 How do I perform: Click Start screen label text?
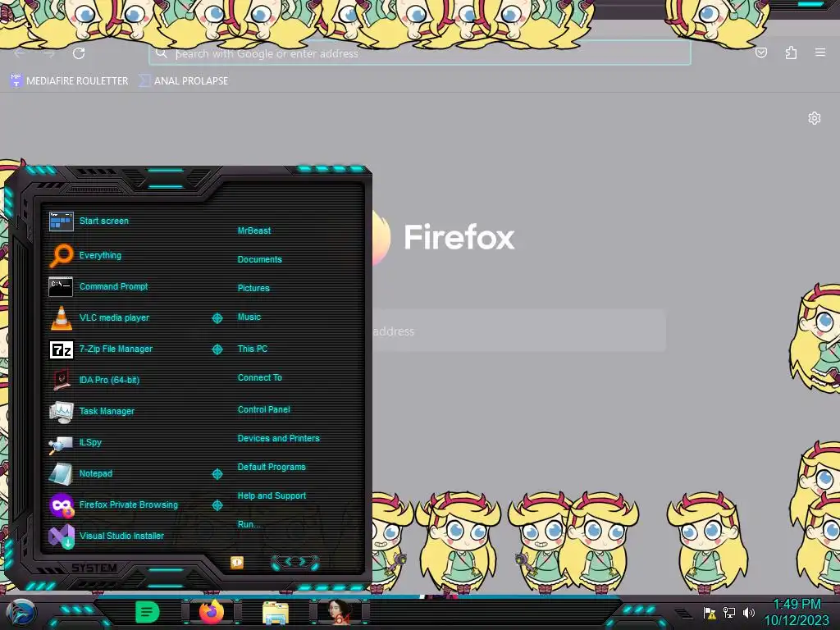tap(104, 221)
